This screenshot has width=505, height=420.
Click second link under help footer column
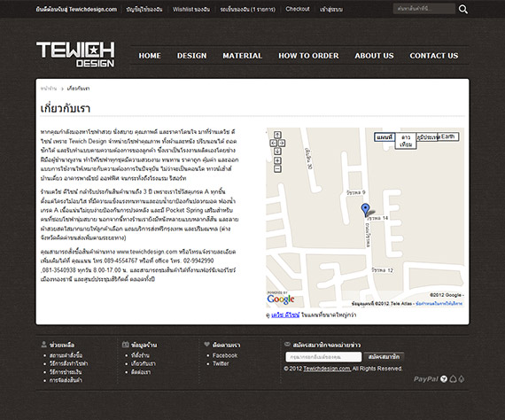click(x=68, y=363)
